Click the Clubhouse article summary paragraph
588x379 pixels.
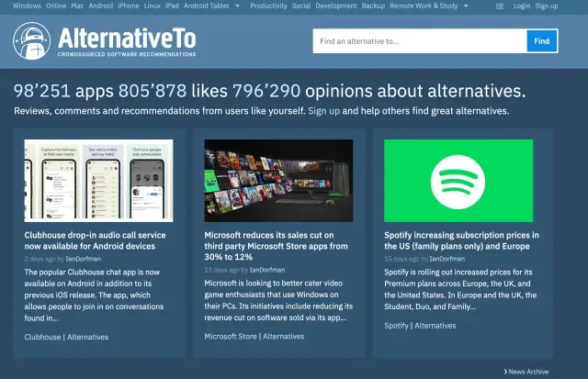tap(94, 295)
